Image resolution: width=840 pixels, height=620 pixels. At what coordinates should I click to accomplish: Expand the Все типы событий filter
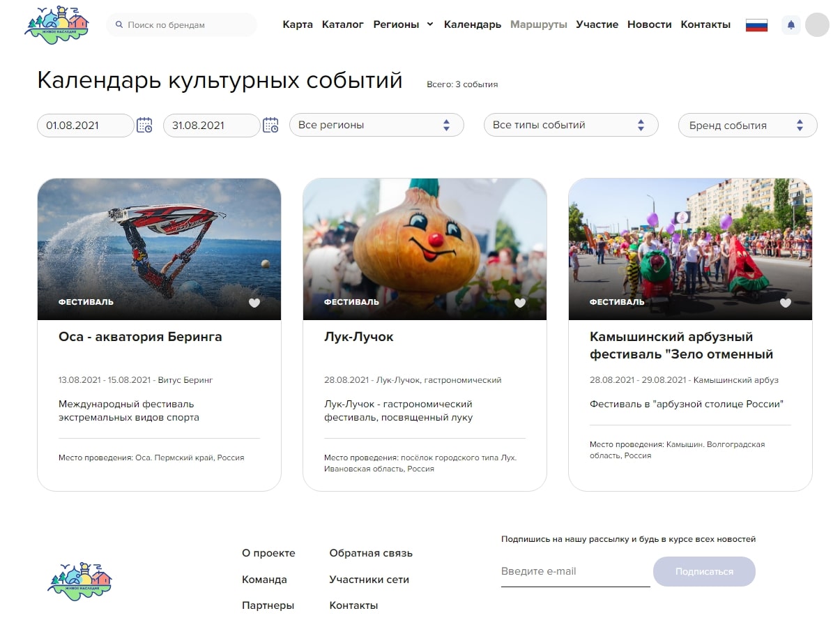click(x=571, y=126)
